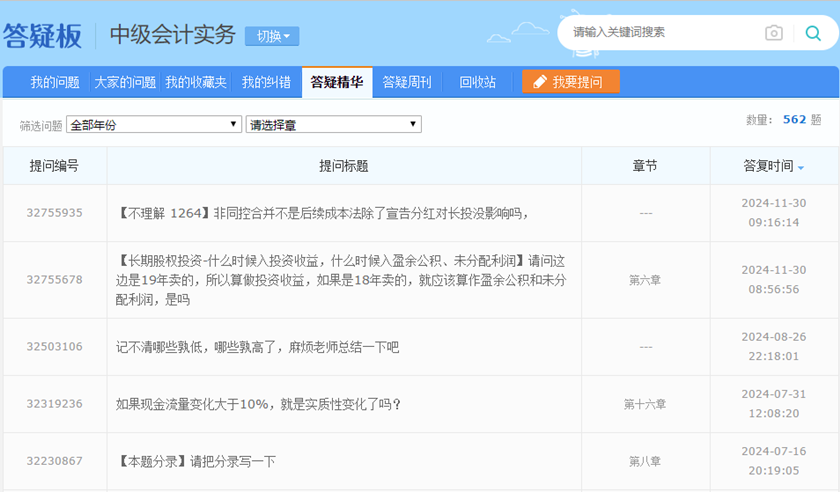Click the camera icon in search bar

774,33
